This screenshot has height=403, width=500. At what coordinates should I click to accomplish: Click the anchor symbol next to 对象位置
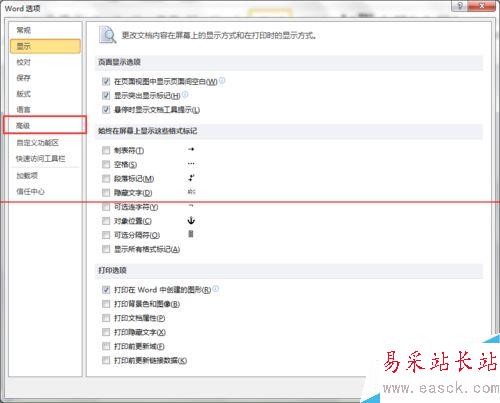click(x=191, y=220)
